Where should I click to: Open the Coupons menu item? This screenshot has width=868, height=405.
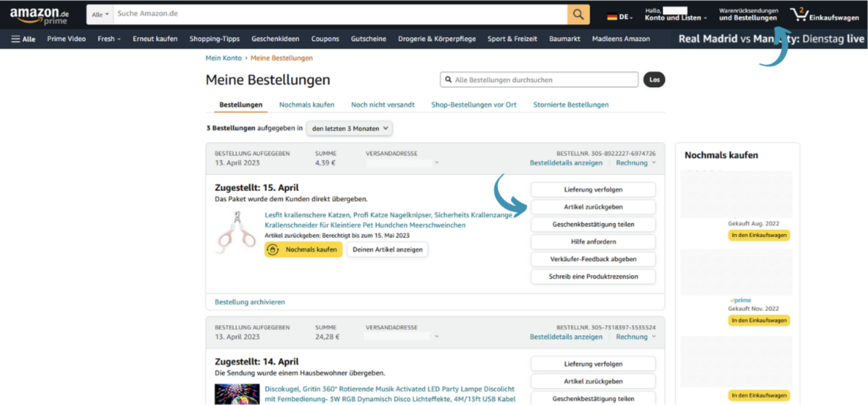coord(325,39)
